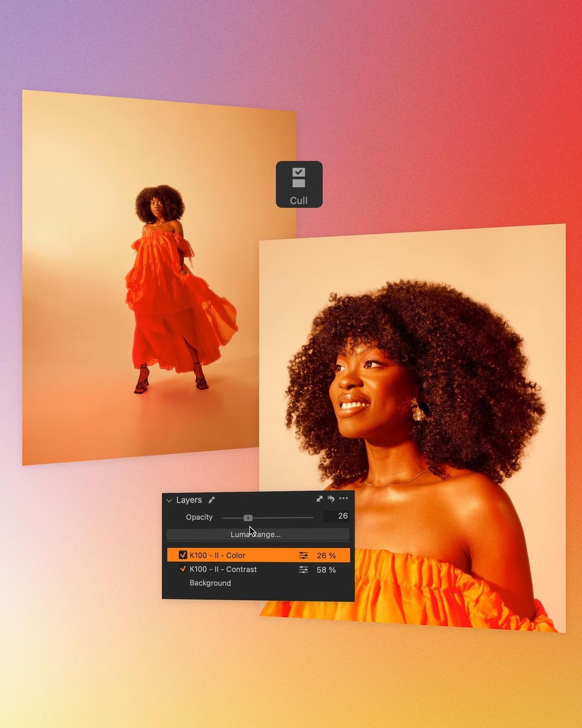Open the three-dot Layers panel menu
The height and width of the screenshot is (728, 582).
343,499
